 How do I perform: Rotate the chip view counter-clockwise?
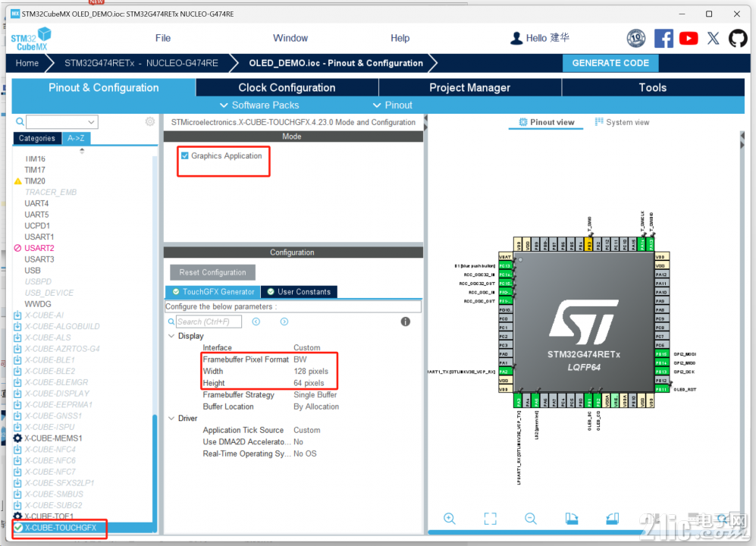click(x=613, y=519)
